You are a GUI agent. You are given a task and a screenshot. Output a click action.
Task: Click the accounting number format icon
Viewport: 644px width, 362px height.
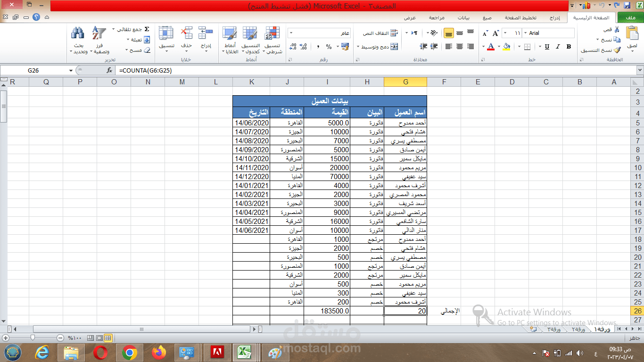[x=345, y=47]
